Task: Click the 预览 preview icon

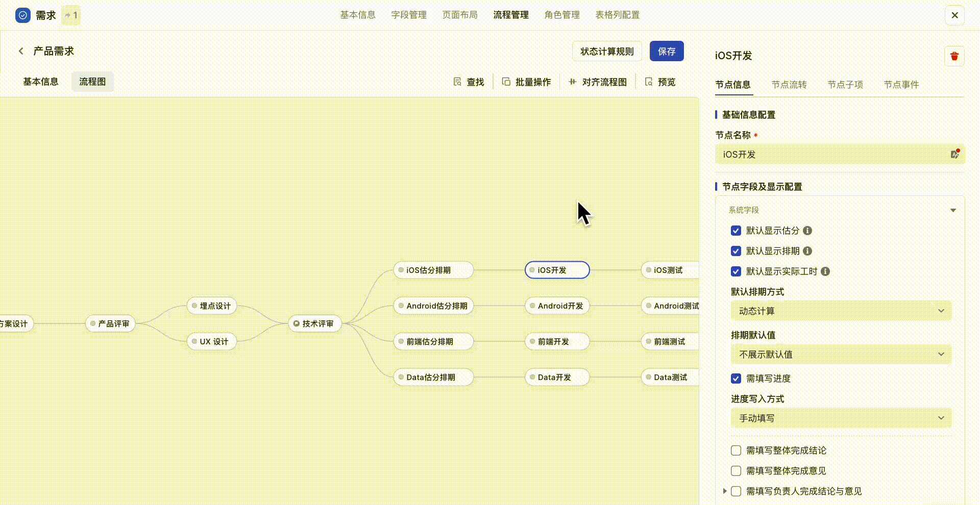Action: click(649, 82)
